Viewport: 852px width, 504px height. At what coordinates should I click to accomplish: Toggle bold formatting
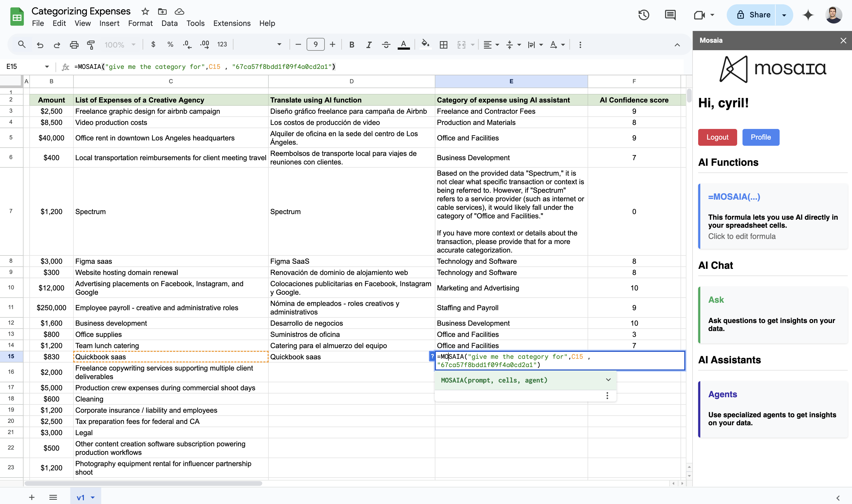coord(351,45)
